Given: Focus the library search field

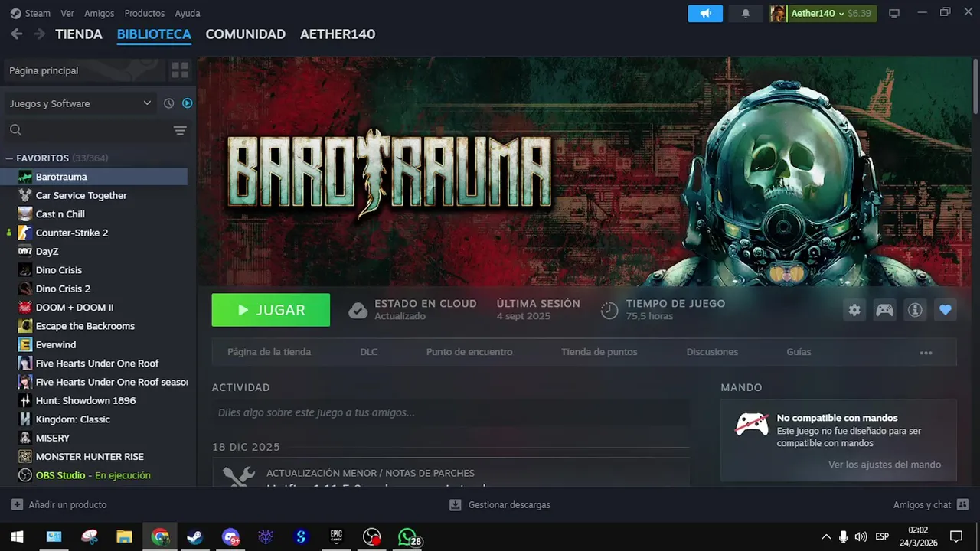Looking at the screenshot, I should [88, 130].
